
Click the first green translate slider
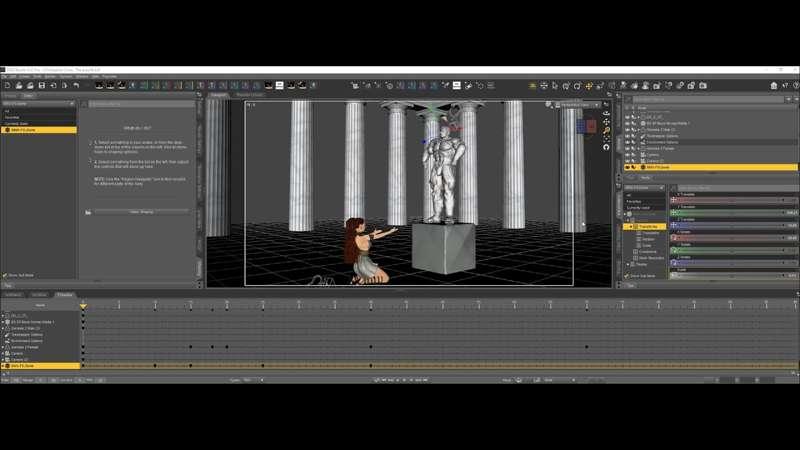click(734, 213)
